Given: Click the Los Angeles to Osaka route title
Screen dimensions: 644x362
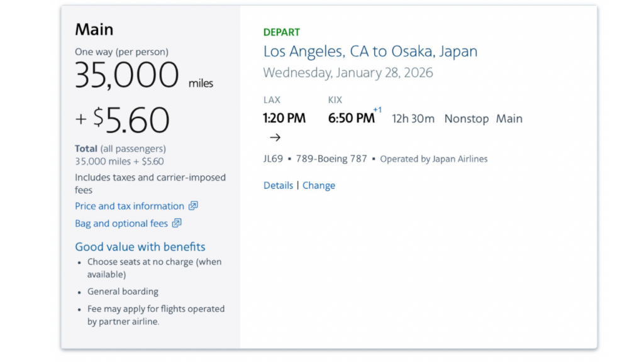Looking at the screenshot, I should [x=370, y=52].
